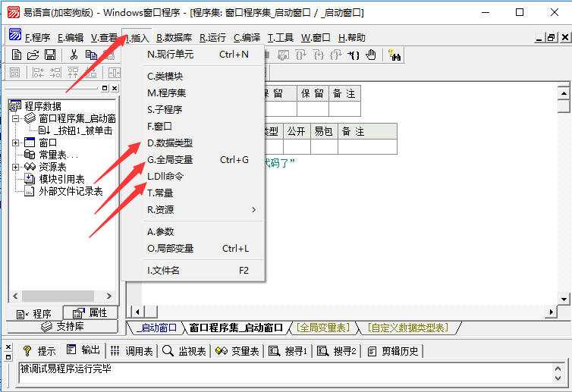Image resolution: width=572 pixels, height=392 pixels.
Task: Click the align-left layout icon
Action: click(38, 73)
